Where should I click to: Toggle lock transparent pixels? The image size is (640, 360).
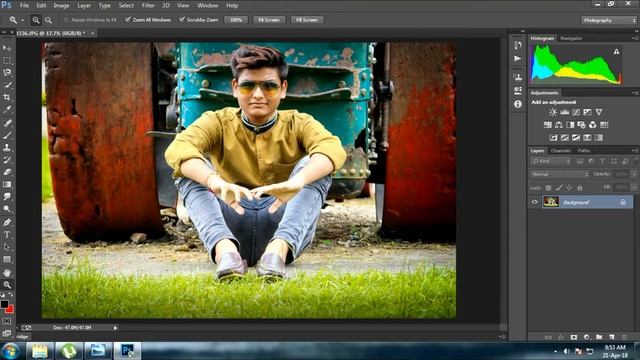548,188
